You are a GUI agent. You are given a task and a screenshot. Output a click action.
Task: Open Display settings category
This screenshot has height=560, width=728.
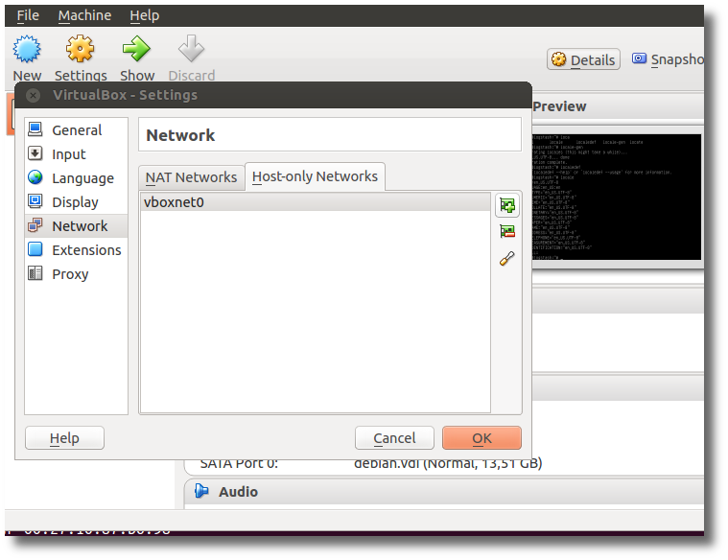(76, 202)
